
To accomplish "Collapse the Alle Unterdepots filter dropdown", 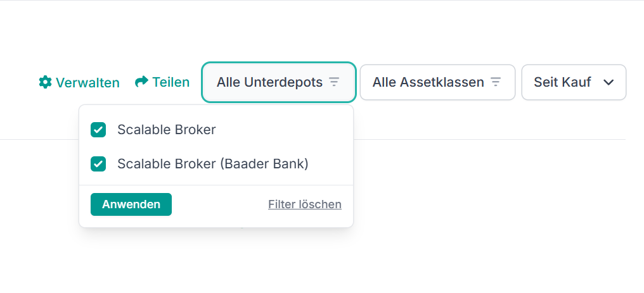I will [278, 82].
